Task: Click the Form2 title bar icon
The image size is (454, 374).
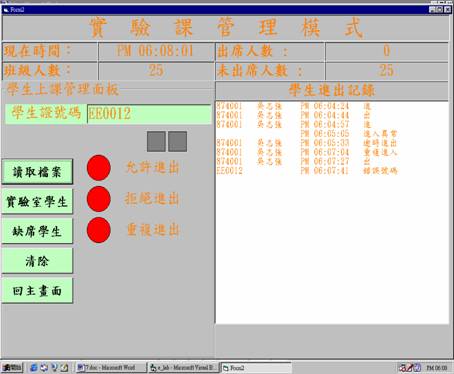Action: (6, 10)
